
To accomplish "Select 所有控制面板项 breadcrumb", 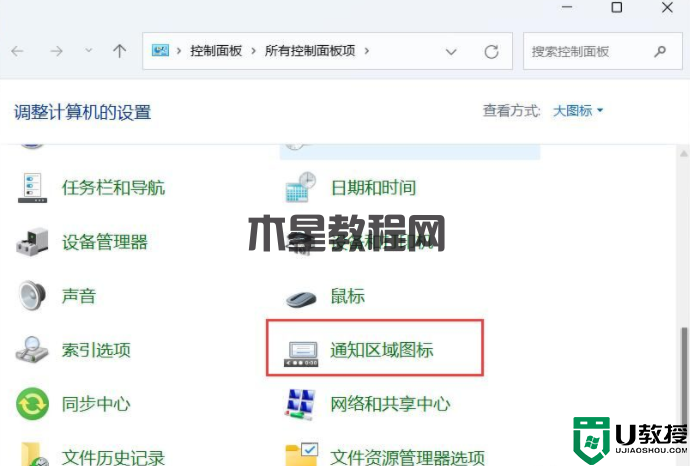I will 310,51.
